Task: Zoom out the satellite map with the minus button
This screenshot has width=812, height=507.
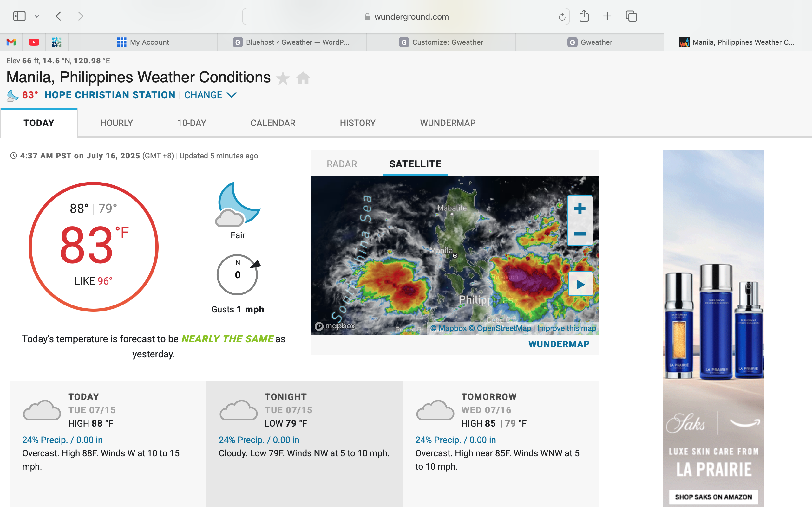Action: pyautogui.click(x=580, y=234)
